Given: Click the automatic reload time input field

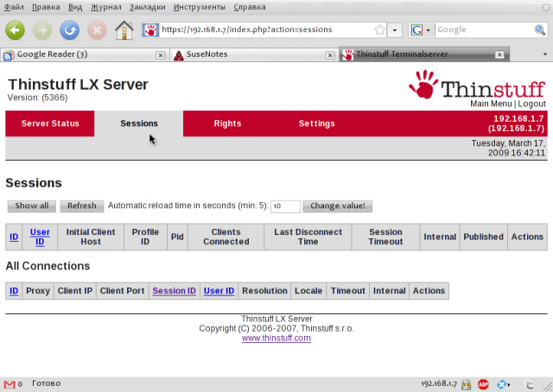Looking at the screenshot, I should coord(285,206).
